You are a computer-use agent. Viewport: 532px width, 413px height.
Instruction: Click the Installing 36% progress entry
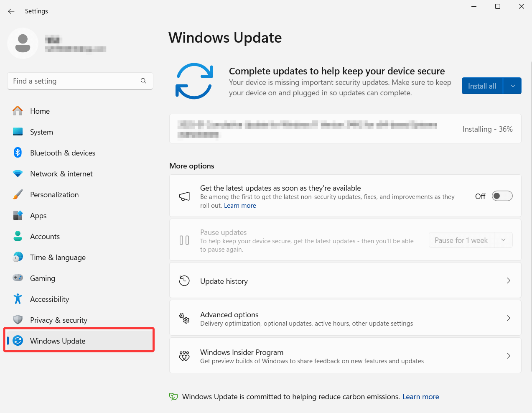pyautogui.click(x=345, y=129)
